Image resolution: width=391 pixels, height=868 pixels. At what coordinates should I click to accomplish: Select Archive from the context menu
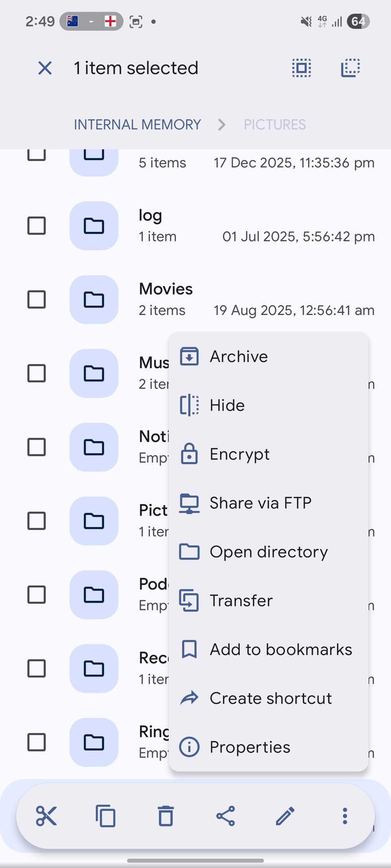(x=239, y=356)
